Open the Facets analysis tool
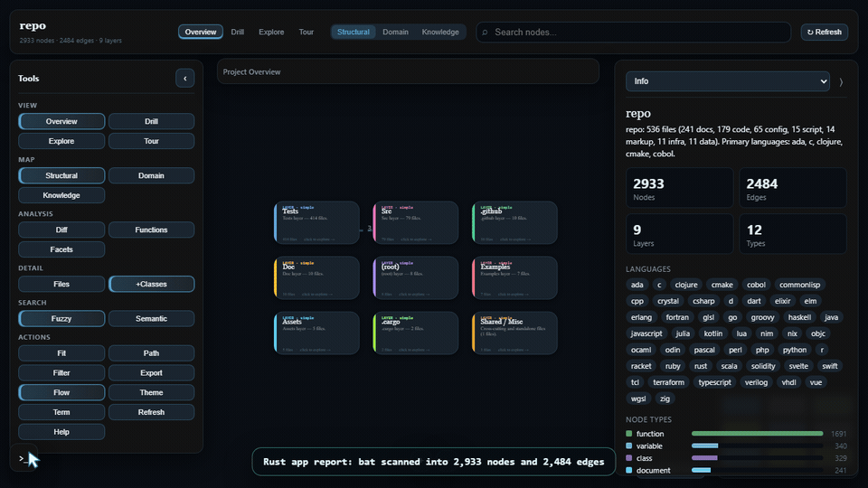 [x=61, y=249]
